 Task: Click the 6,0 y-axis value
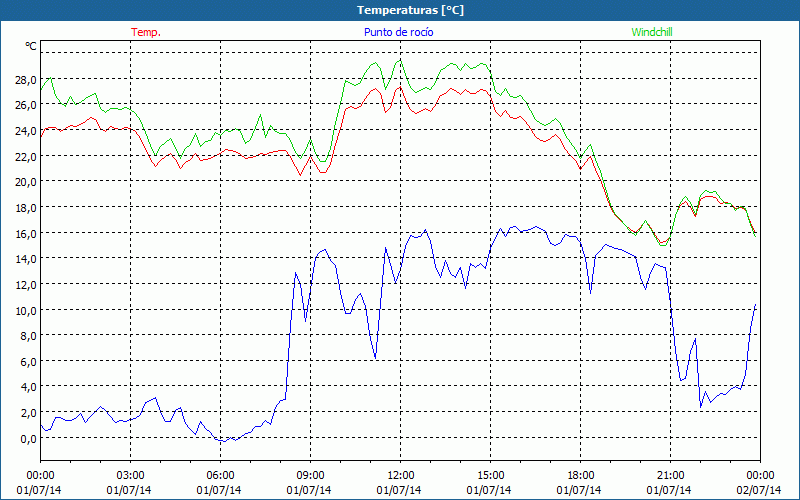pyautogui.click(x=29, y=362)
